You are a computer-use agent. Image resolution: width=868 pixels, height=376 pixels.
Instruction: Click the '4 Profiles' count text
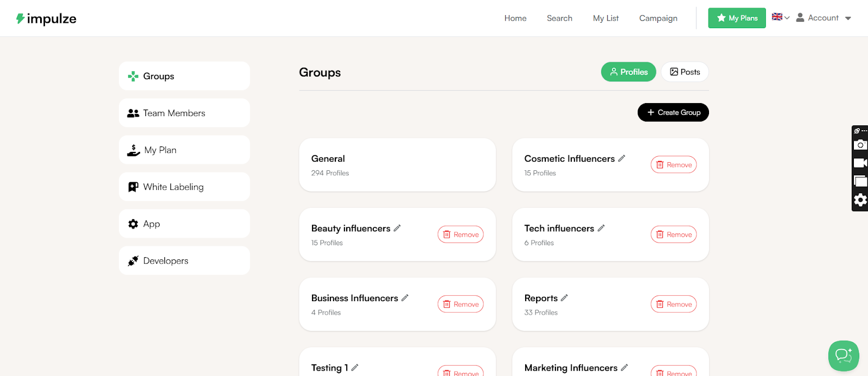coord(326,313)
